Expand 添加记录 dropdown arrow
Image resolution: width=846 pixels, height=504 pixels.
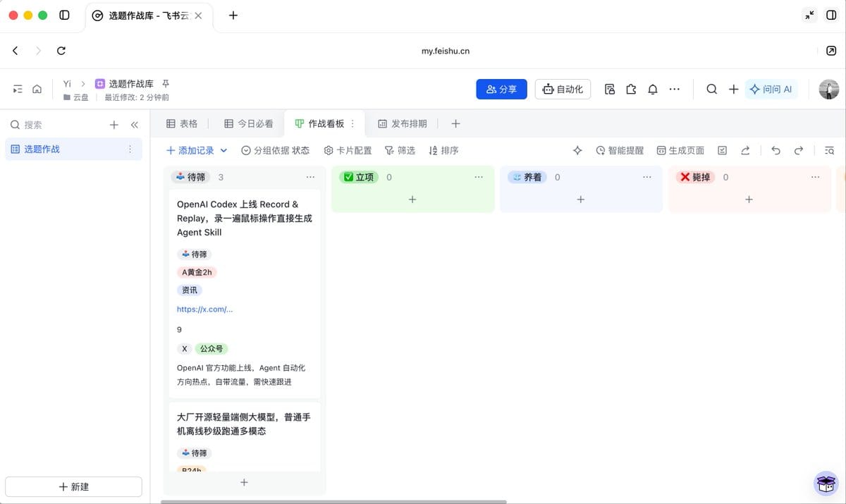point(224,150)
